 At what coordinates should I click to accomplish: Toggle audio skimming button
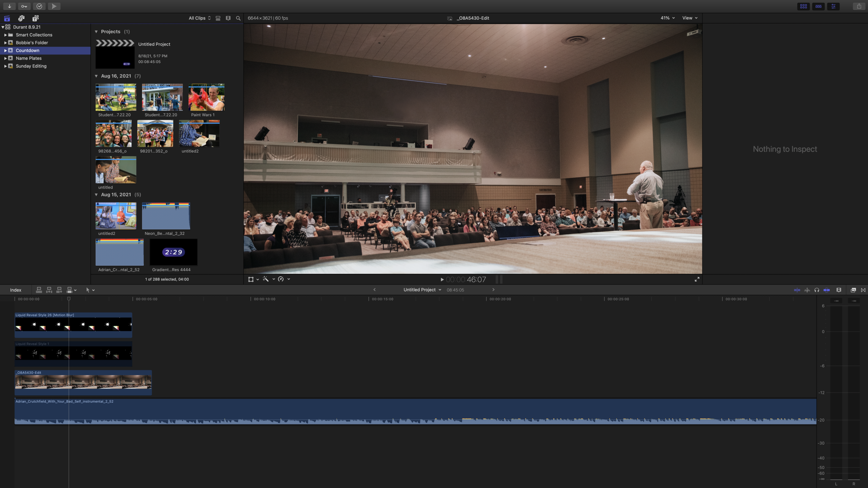pyautogui.click(x=807, y=290)
